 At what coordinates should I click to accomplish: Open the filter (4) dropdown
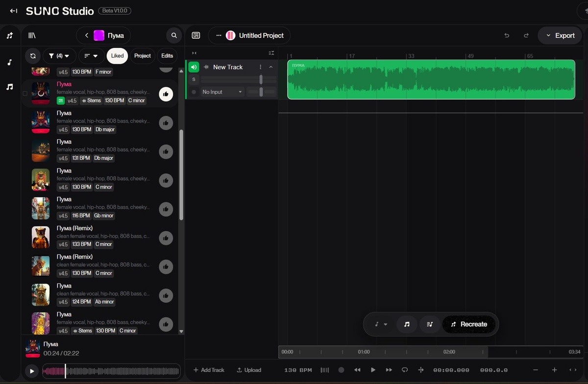pos(59,56)
